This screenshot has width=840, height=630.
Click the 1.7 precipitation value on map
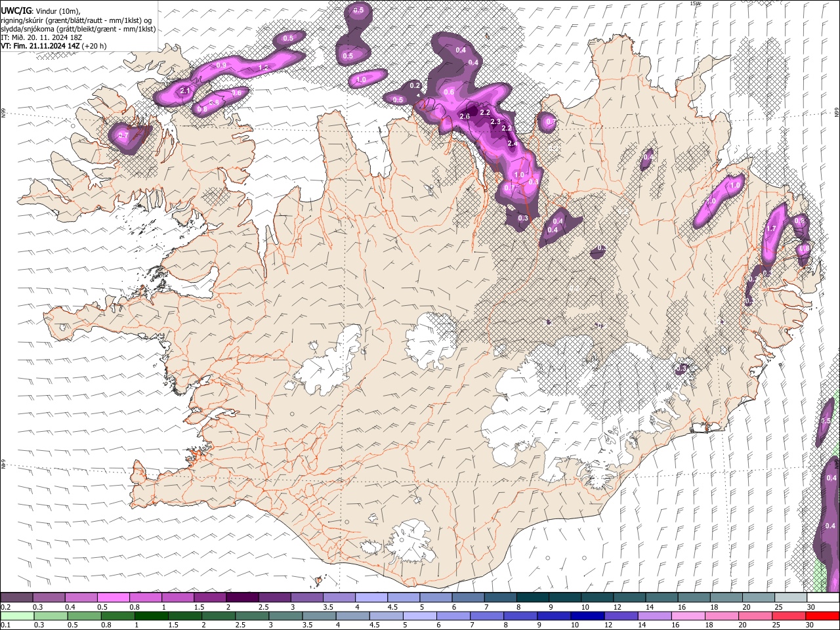[772, 229]
